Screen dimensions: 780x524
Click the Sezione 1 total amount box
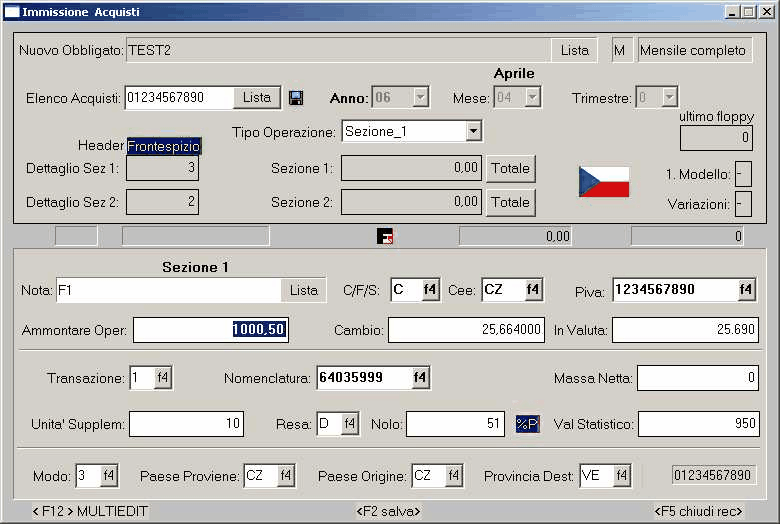click(x=411, y=168)
